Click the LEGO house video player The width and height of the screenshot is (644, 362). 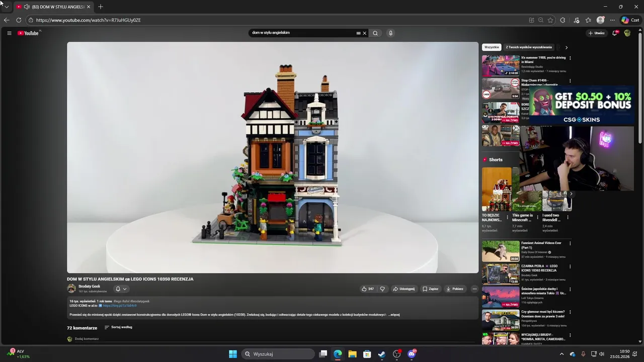(x=273, y=157)
